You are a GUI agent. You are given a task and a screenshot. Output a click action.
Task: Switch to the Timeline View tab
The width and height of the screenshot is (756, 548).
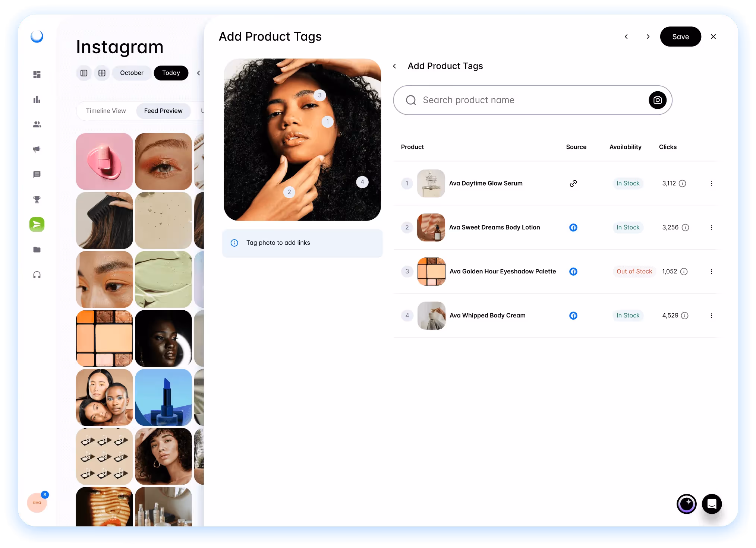tap(106, 111)
